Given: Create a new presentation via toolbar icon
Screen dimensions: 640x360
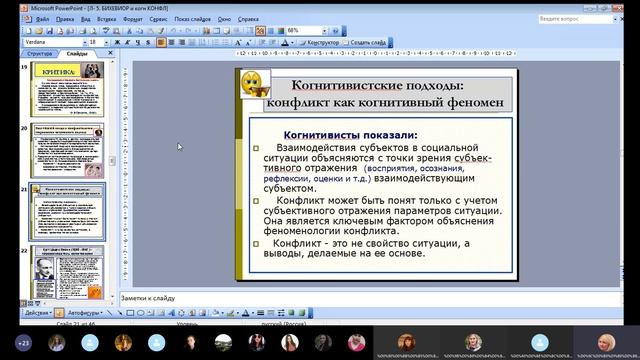Looking at the screenshot, I should click(x=29, y=31).
